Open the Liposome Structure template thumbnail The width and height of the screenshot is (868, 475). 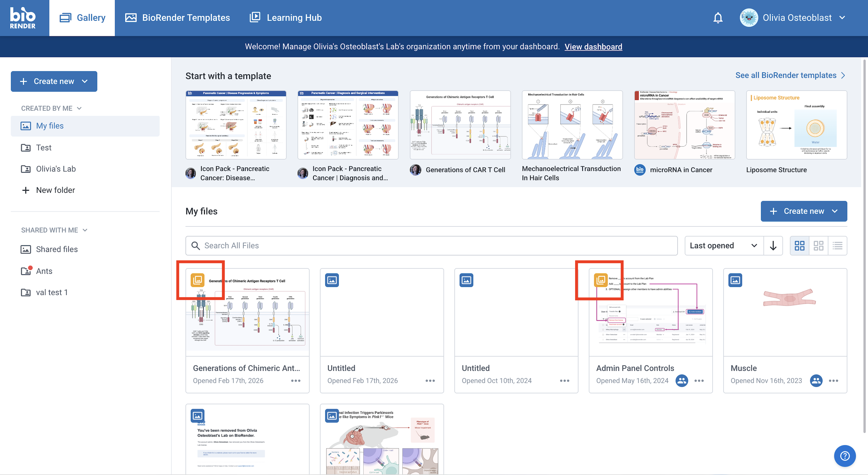click(x=796, y=125)
